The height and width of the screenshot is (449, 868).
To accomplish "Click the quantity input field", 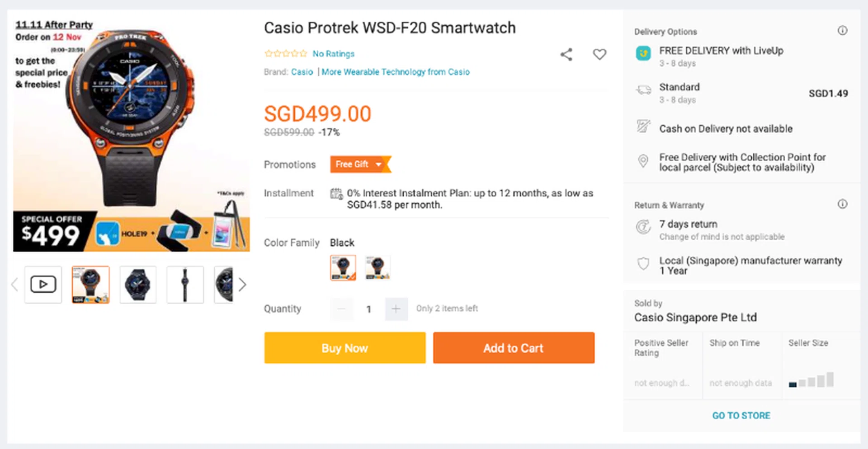I will pos(369,309).
